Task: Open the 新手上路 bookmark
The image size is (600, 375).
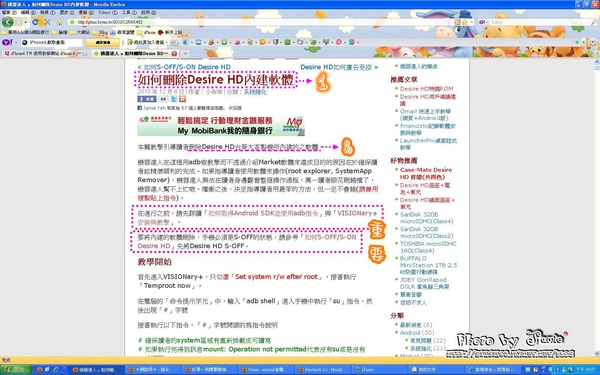Action: [170, 33]
